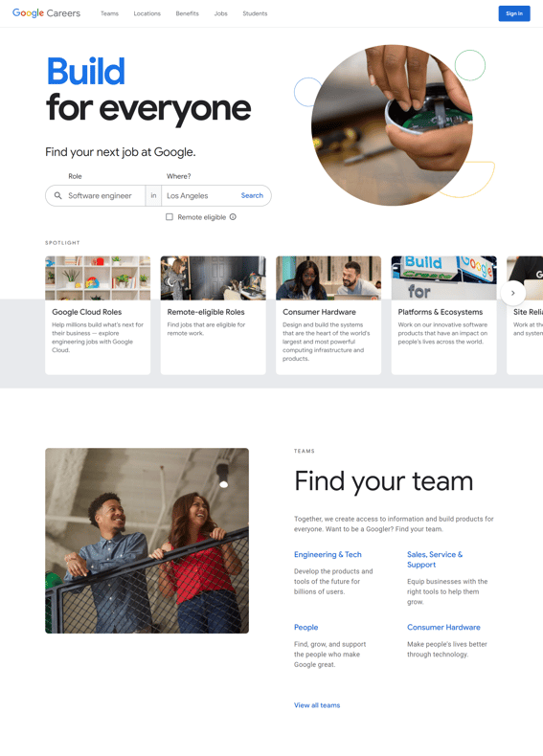Click the Consumer Hardware spotlight photo
543x756 pixels.
pos(328,278)
